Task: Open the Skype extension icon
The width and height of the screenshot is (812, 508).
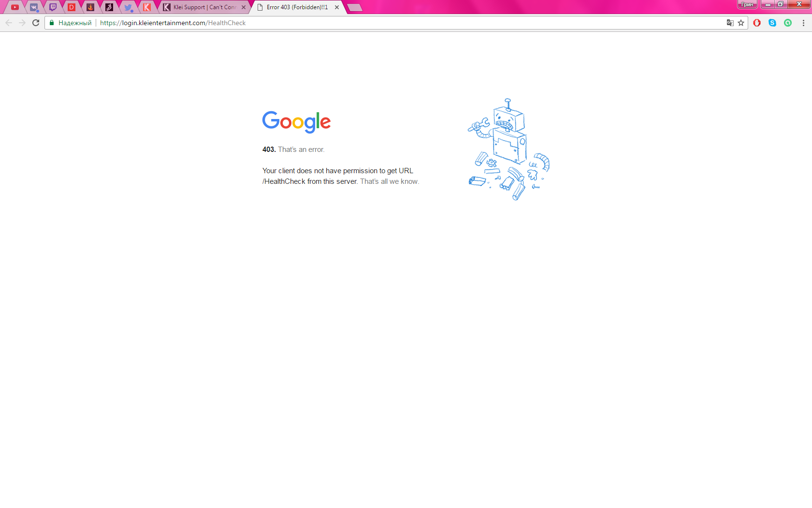Action: (772, 23)
